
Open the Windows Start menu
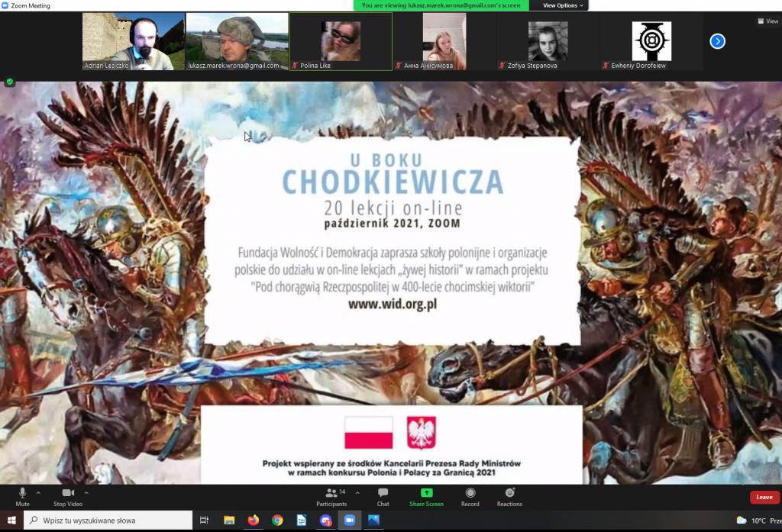[11, 521]
